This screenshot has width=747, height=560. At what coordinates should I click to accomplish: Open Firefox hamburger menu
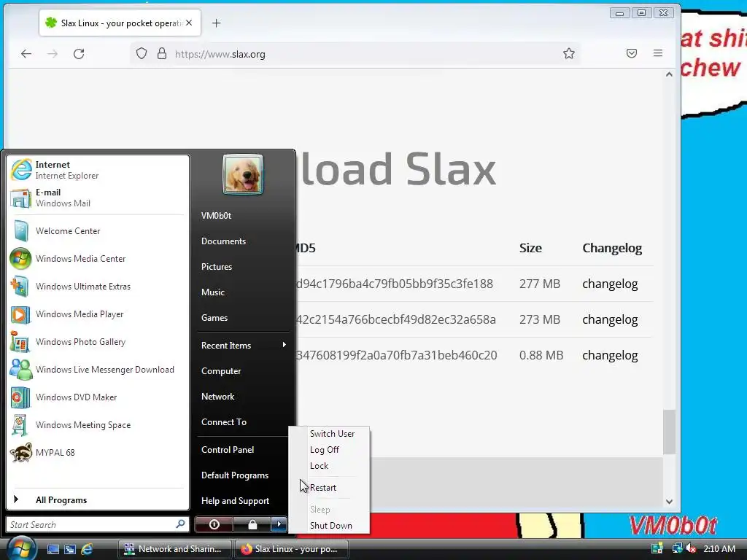tap(658, 53)
